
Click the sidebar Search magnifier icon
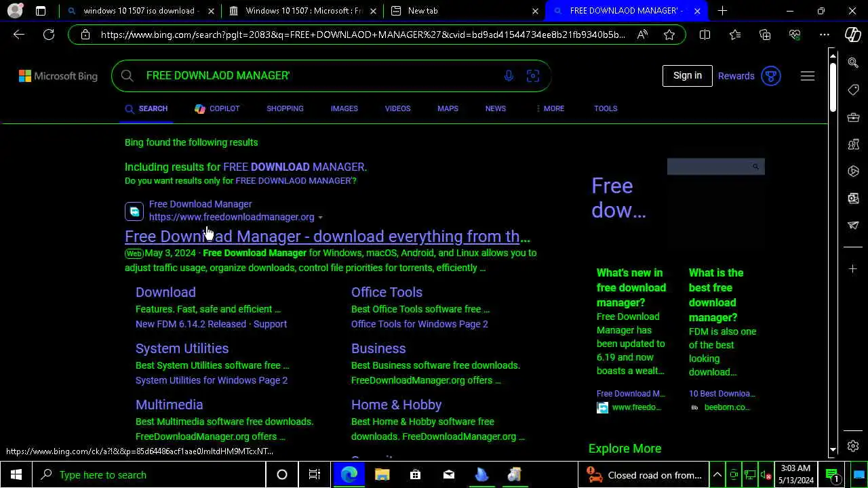click(x=853, y=63)
